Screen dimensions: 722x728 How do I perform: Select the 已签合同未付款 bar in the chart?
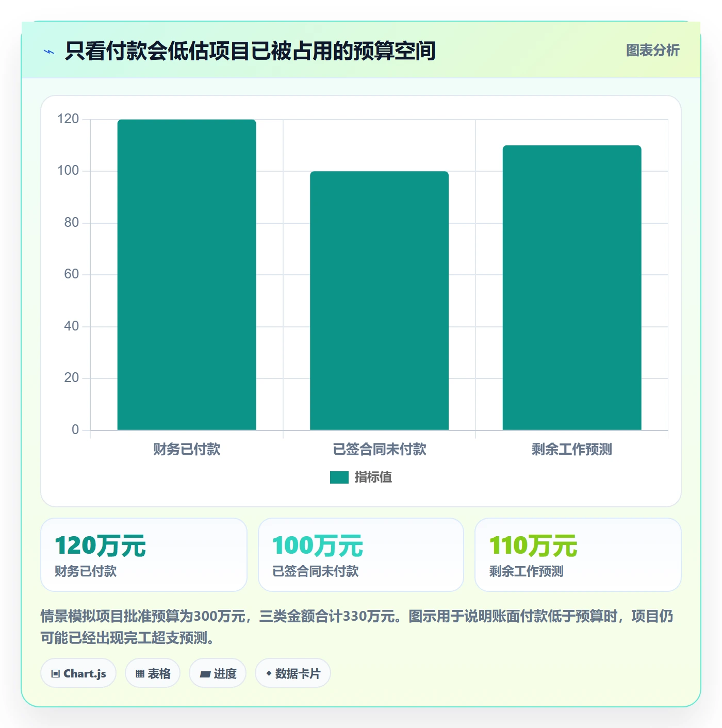[x=379, y=301]
